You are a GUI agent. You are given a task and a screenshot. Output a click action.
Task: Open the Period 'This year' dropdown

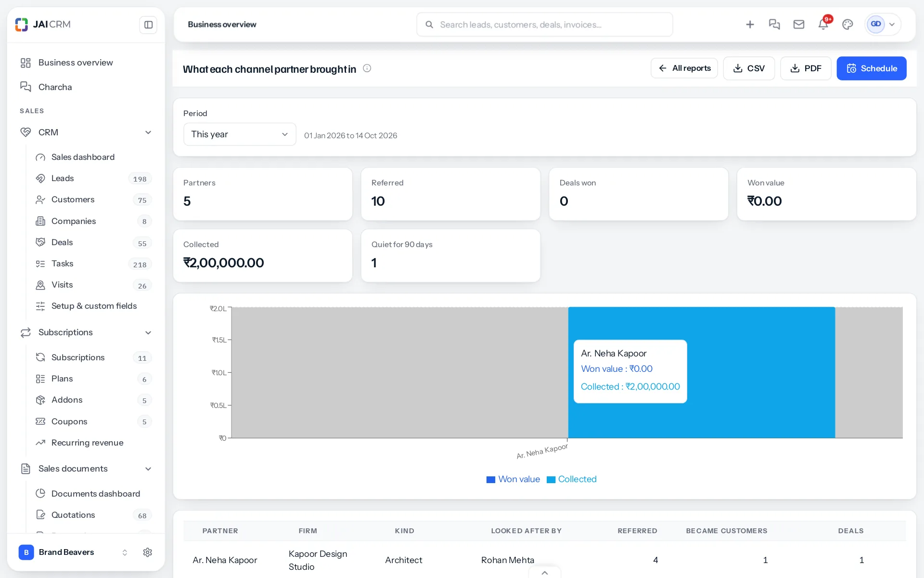click(x=240, y=134)
